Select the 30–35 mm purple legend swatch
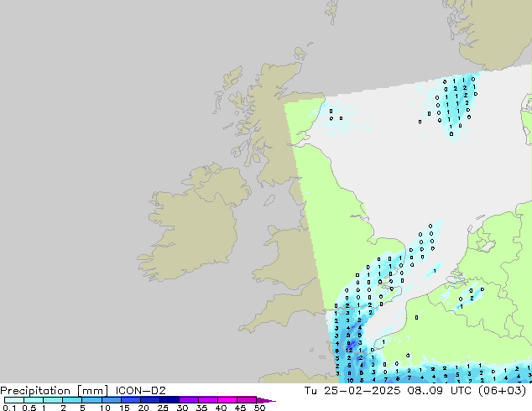532x411 pixels. (189, 400)
